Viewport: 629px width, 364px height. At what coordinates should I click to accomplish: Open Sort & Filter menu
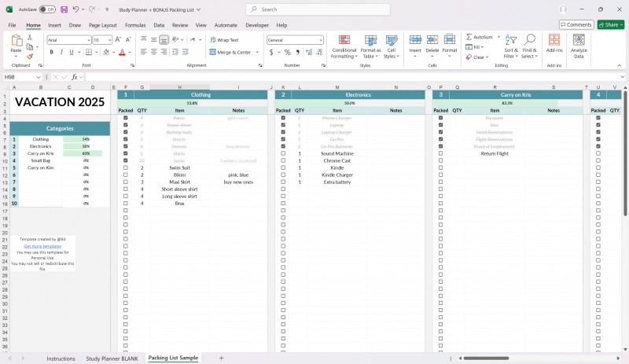click(x=510, y=46)
